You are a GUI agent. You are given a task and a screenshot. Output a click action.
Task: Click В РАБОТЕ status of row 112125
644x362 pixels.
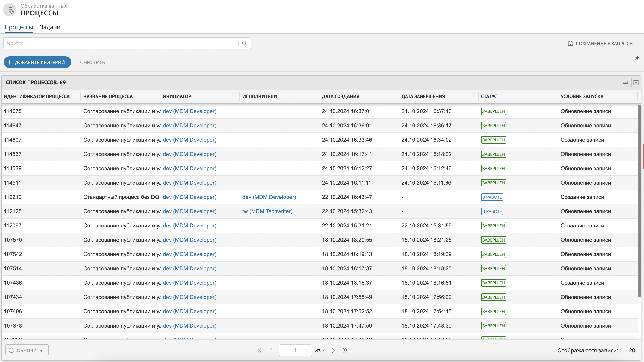tap(492, 211)
